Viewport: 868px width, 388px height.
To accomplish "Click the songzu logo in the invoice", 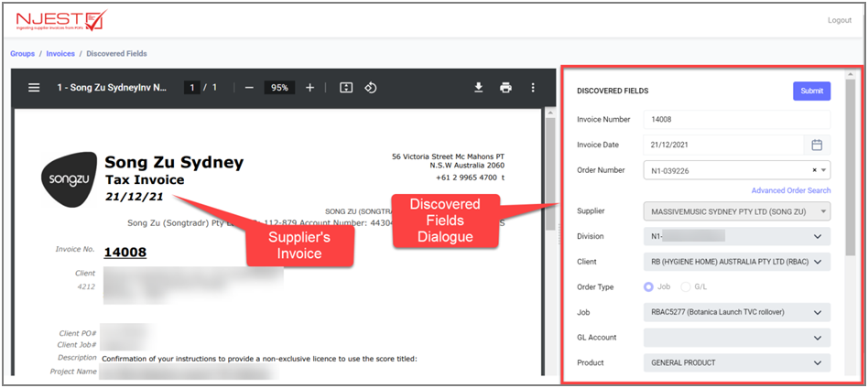I will [x=70, y=179].
